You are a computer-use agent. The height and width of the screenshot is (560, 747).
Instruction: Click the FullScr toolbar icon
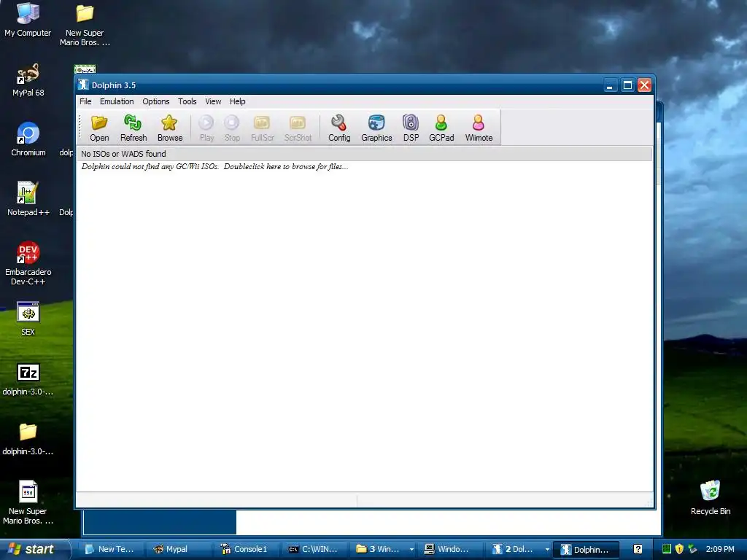coord(262,128)
